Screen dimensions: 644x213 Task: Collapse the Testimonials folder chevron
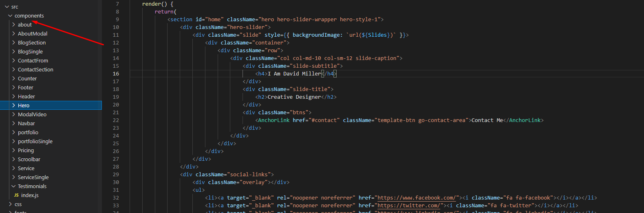[13, 186]
